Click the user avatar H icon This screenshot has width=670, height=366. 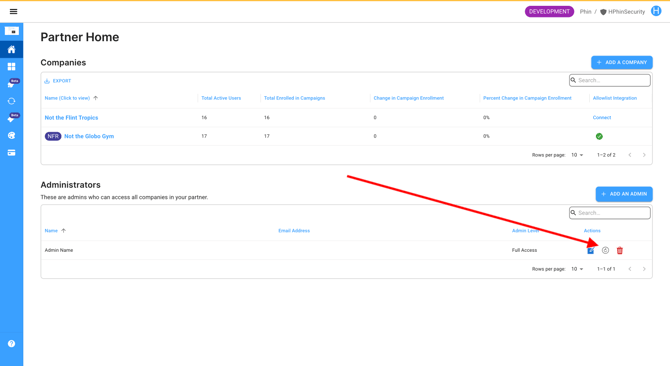pos(656,11)
